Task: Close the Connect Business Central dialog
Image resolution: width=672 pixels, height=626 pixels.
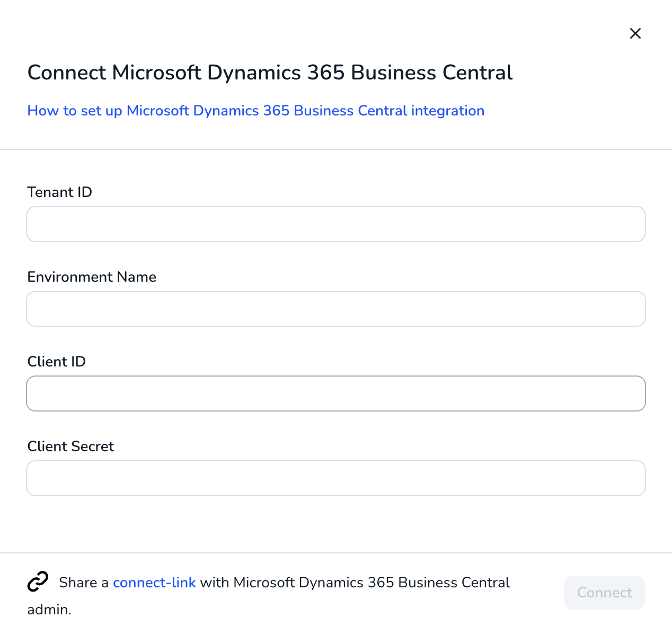Action: 635,33
